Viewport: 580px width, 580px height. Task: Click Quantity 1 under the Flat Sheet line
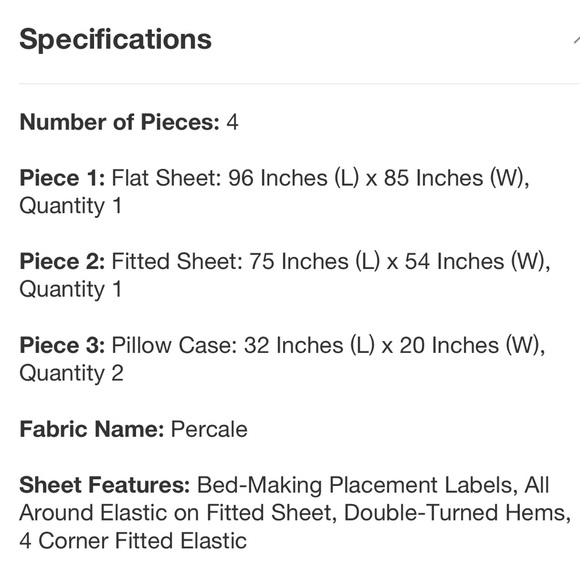71,206
